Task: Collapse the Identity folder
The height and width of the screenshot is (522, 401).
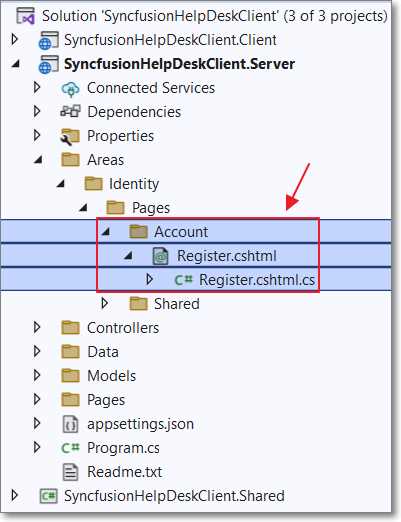Action: point(60,184)
